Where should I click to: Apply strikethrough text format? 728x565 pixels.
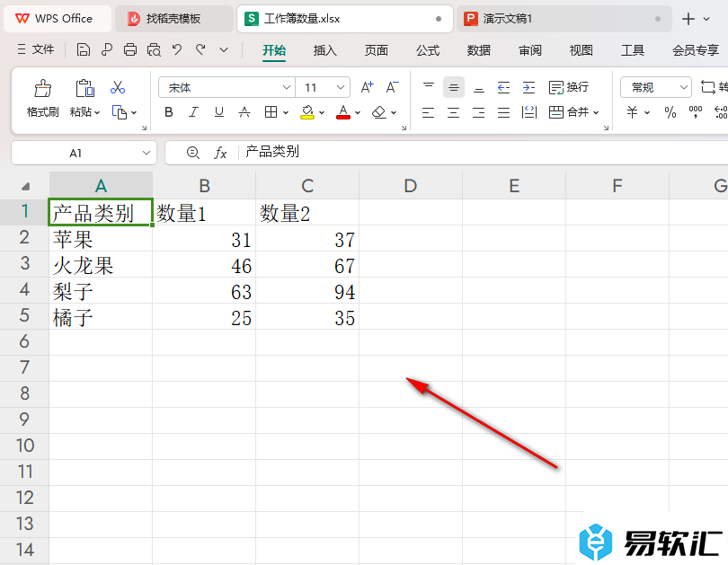[244, 112]
